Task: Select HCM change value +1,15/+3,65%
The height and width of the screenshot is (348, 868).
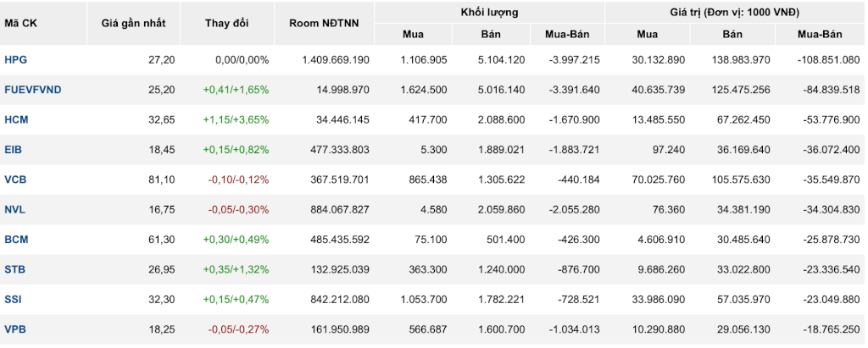Action: pyautogui.click(x=236, y=119)
